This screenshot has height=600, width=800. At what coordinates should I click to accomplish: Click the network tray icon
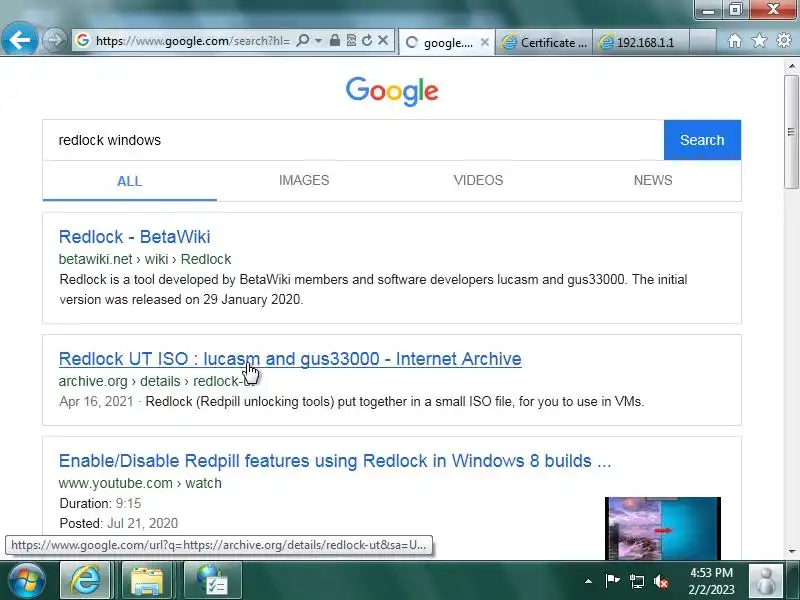[x=636, y=581]
